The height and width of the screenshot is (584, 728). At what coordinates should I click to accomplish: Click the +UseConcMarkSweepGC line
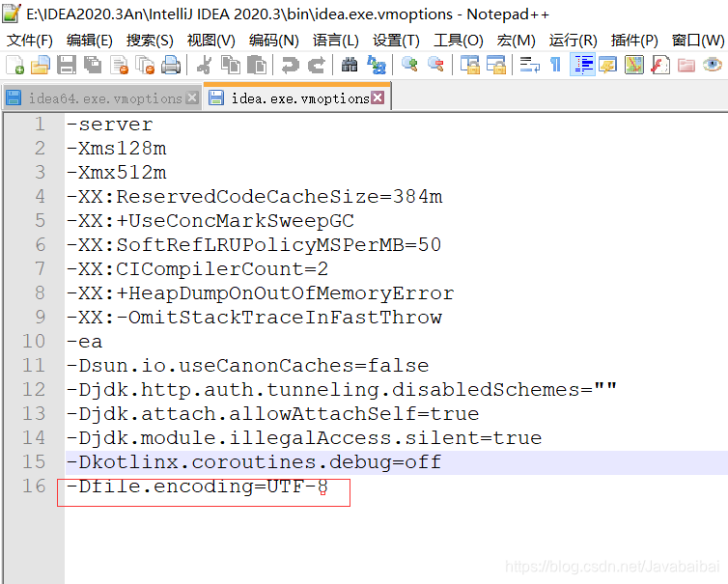pos(210,221)
